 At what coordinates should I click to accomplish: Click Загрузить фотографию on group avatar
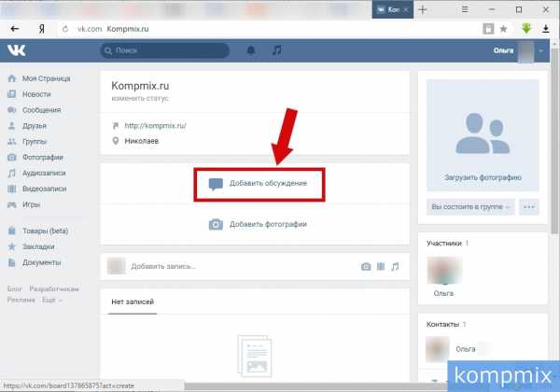[483, 177]
